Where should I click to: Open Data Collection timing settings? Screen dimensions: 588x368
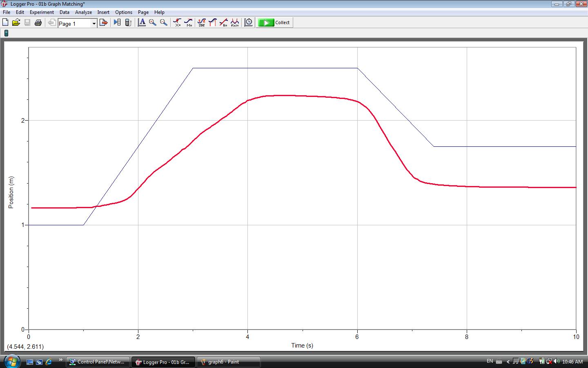pos(248,22)
